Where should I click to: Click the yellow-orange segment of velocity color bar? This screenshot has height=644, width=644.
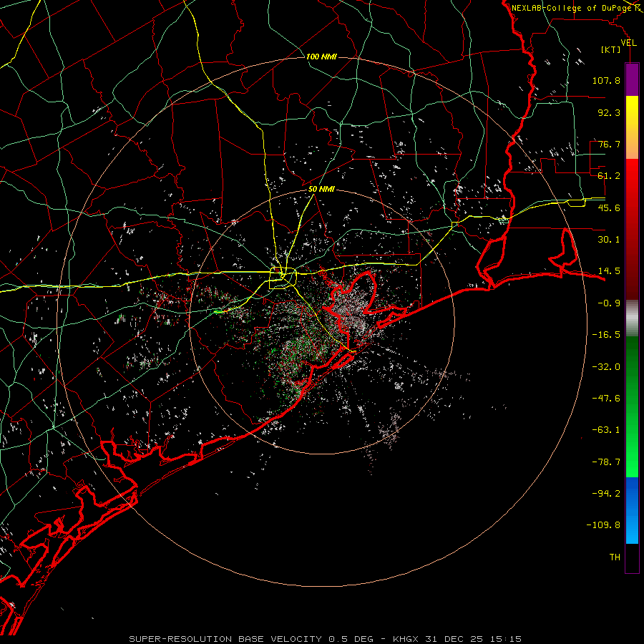[x=632, y=127]
